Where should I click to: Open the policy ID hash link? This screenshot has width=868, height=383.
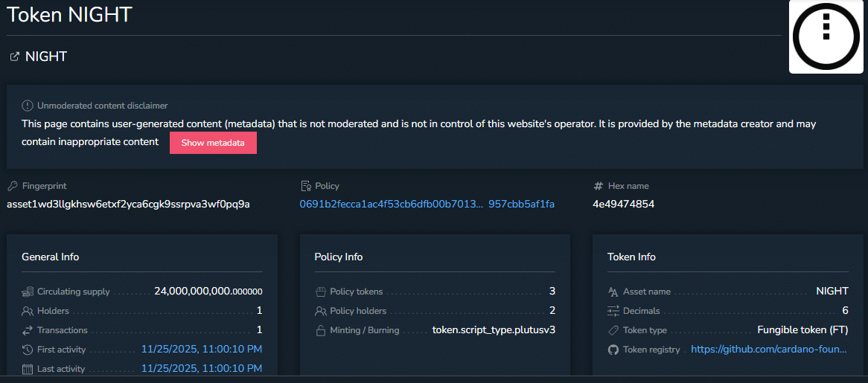click(427, 204)
